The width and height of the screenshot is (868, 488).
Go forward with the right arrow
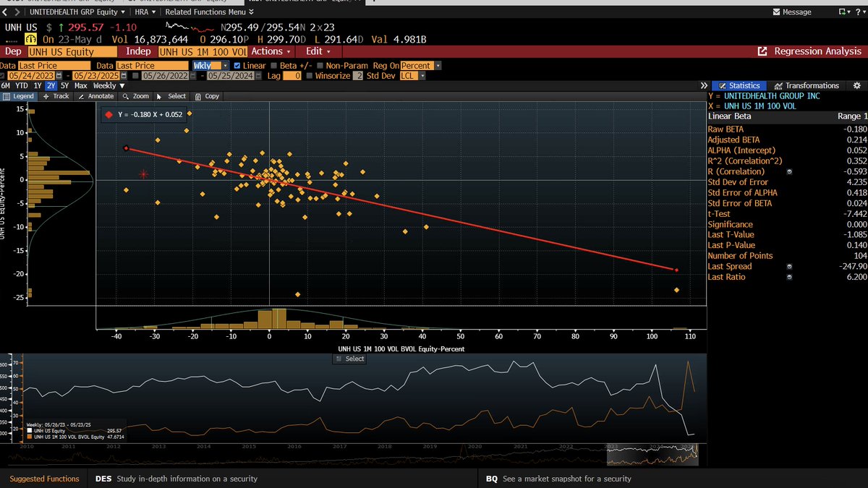click(x=17, y=12)
